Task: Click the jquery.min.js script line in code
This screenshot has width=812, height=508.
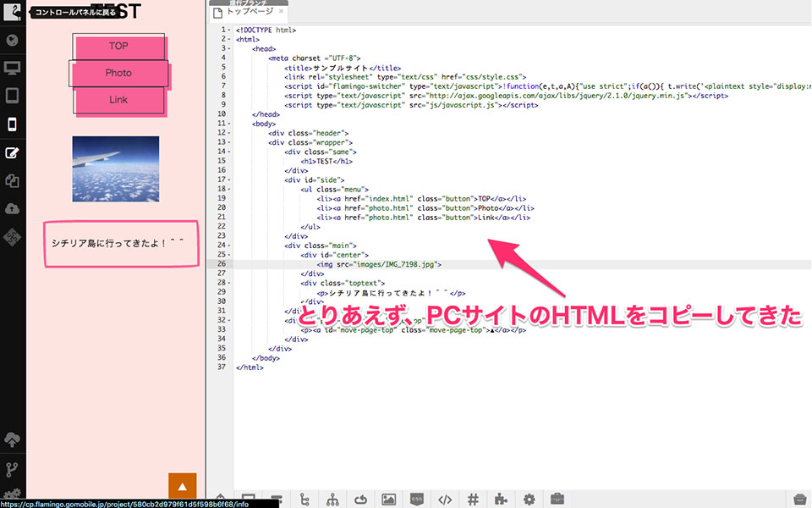Action: coord(506,96)
